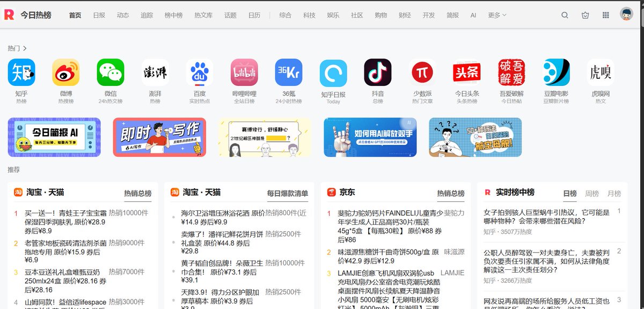644x309 pixels.
Task: Switch 实时榜中榜 to 周榜
Action: click(592, 193)
